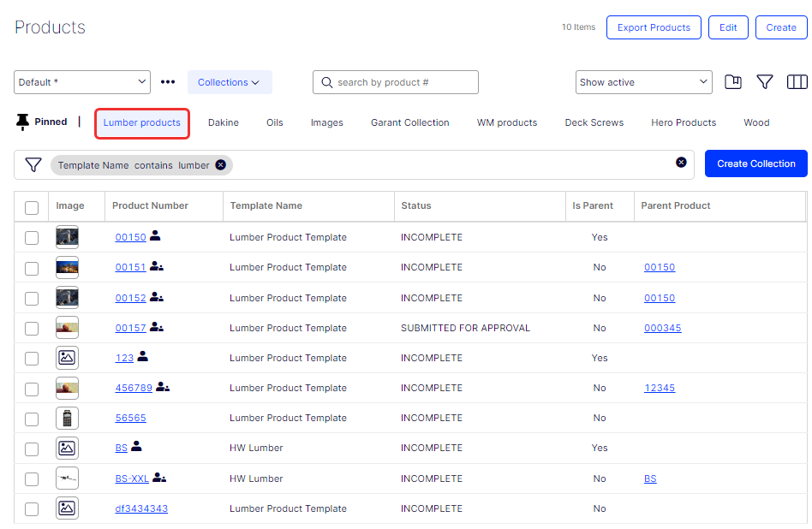Viewport: 812px width, 529px height.
Task: Switch to the Lumber products tab
Action: click(x=142, y=122)
